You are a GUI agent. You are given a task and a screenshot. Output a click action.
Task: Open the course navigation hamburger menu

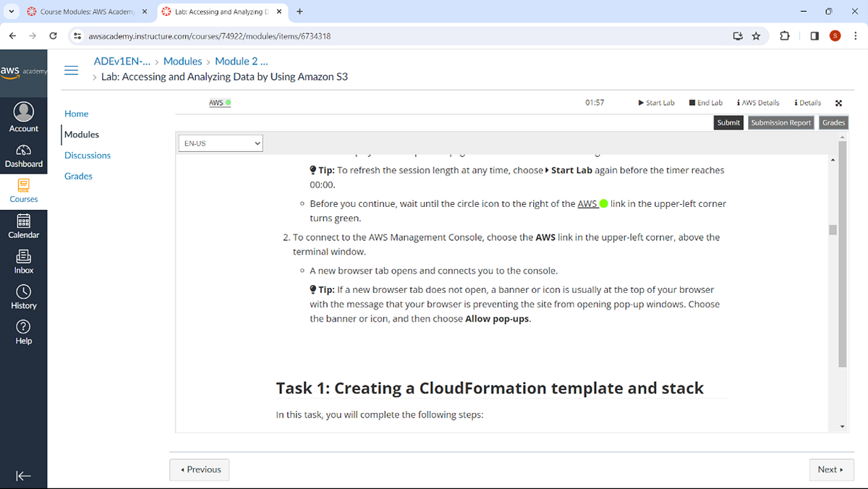pos(71,69)
